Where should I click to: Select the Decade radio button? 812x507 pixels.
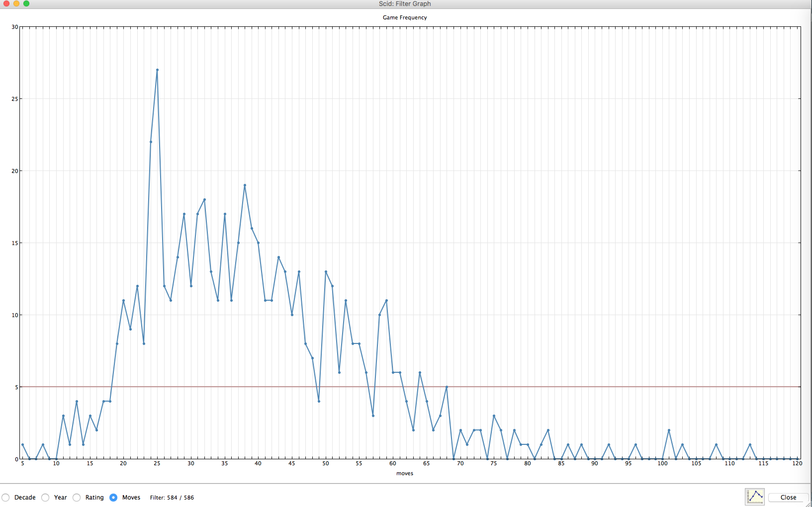[6, 497]
